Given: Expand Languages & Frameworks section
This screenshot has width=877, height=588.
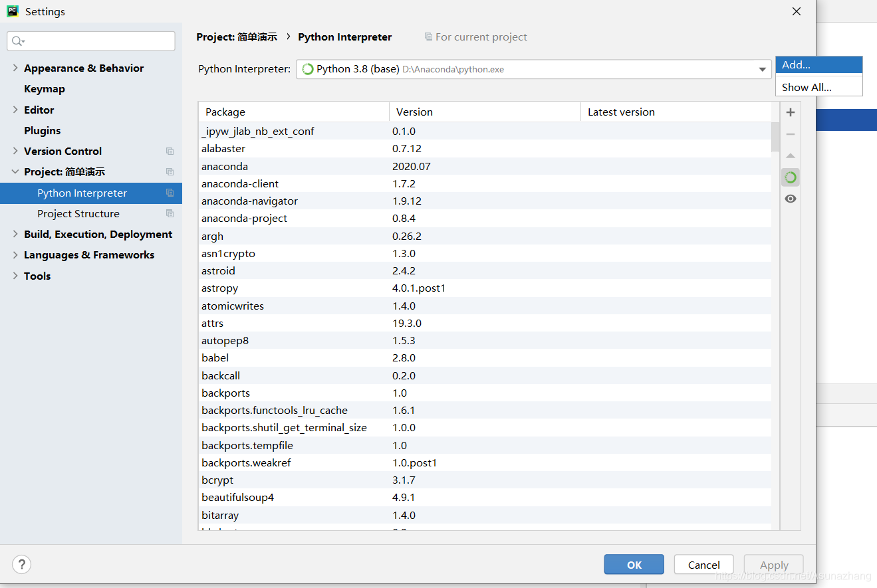Looking at the screenshot, I should (15, 254).
